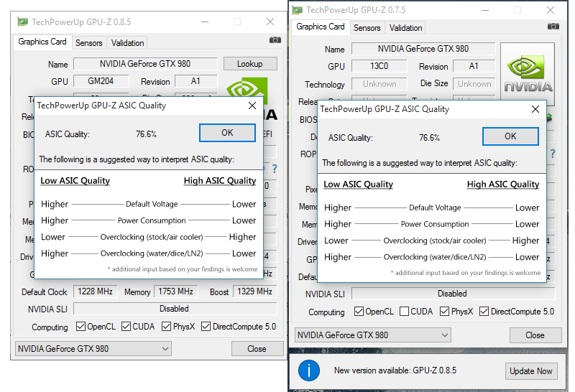Viewport: 575px width, 392px height.
Task: Click 'Default Voltage' label in 0.7.5 dialog
Action: (x=435, y=207)
